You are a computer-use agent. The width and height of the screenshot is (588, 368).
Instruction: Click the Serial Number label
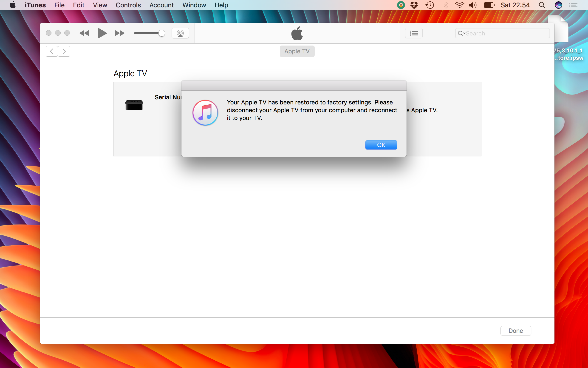[x=168, y=97]
